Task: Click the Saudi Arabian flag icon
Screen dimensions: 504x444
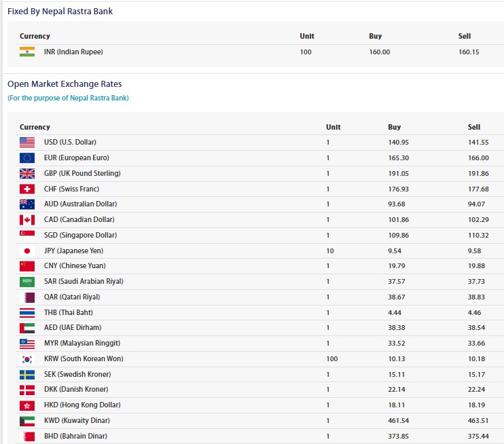Action: point(27,282)
